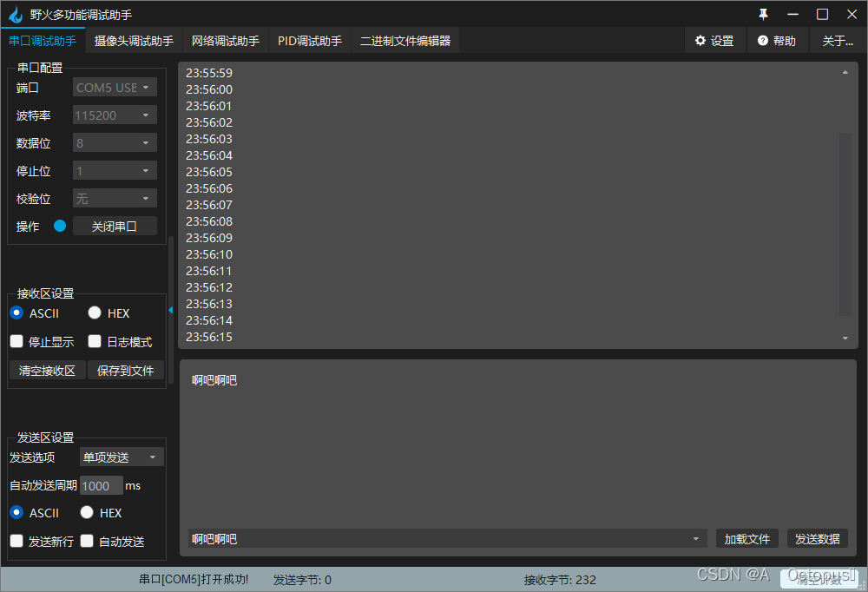
Task: Click 发送数据 button
Action: [818, 539]
